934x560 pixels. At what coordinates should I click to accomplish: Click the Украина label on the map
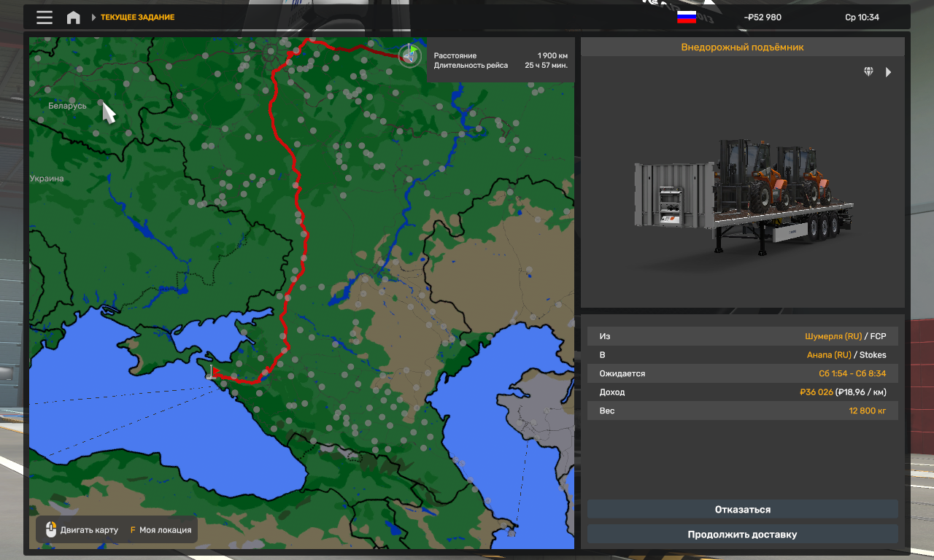pos(47,179)
